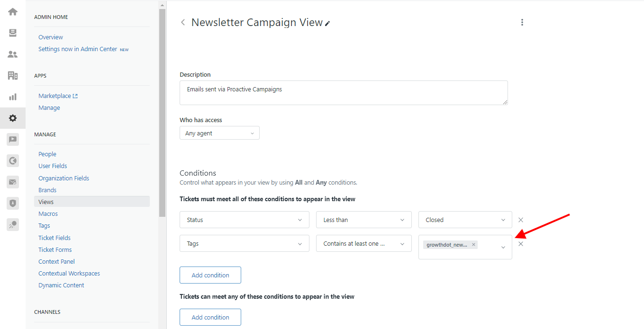
Task: Open the three-dot options menu
Action: [x=522, y=22]
